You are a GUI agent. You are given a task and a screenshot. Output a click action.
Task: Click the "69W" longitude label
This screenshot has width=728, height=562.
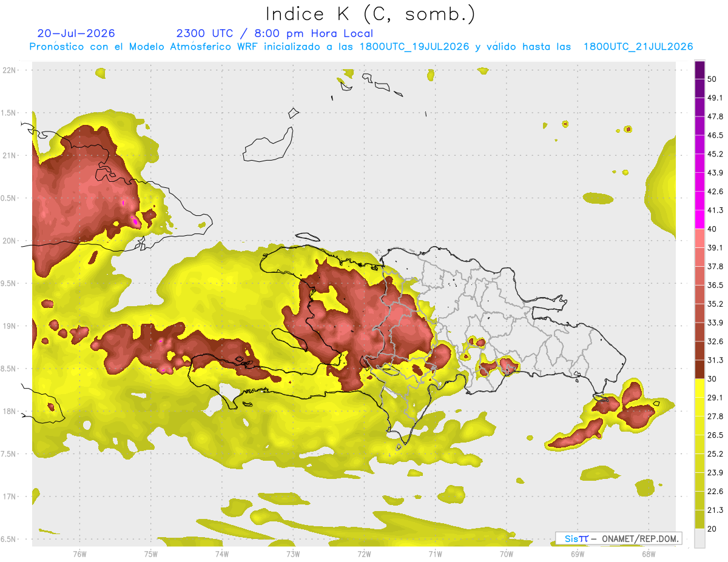(x=577, y=554)
